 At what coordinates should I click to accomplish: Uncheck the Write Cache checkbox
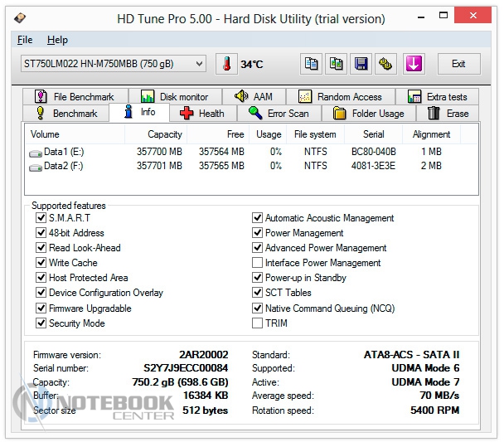click(x=41, y=263)
